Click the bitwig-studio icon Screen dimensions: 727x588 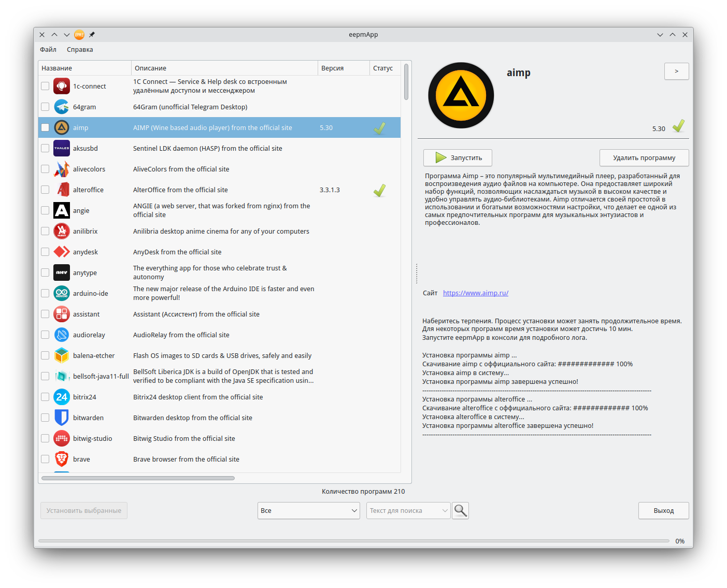tap(62, 438)
